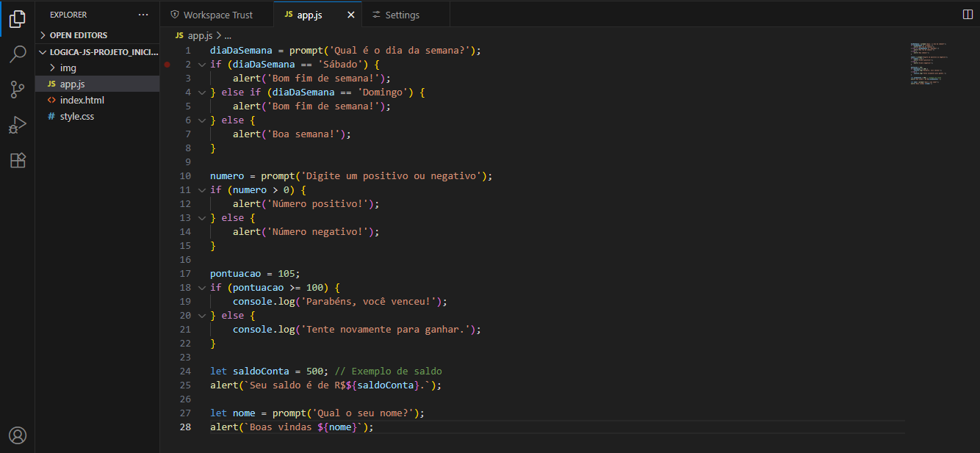Switch to the Workspace Trust tab

(x=217, y=15)
